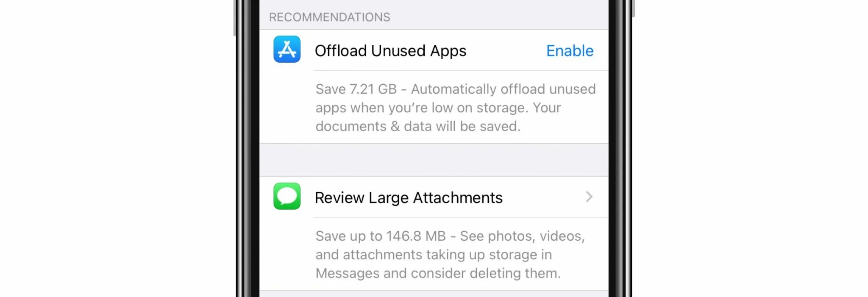
Task: Click 'Messages and consider deleting them' line
Action: [438, 273]
